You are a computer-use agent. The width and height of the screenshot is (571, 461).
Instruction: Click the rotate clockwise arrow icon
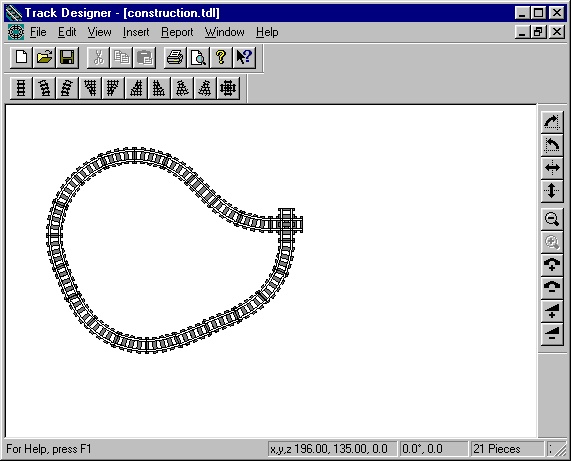tap(552, 122)
